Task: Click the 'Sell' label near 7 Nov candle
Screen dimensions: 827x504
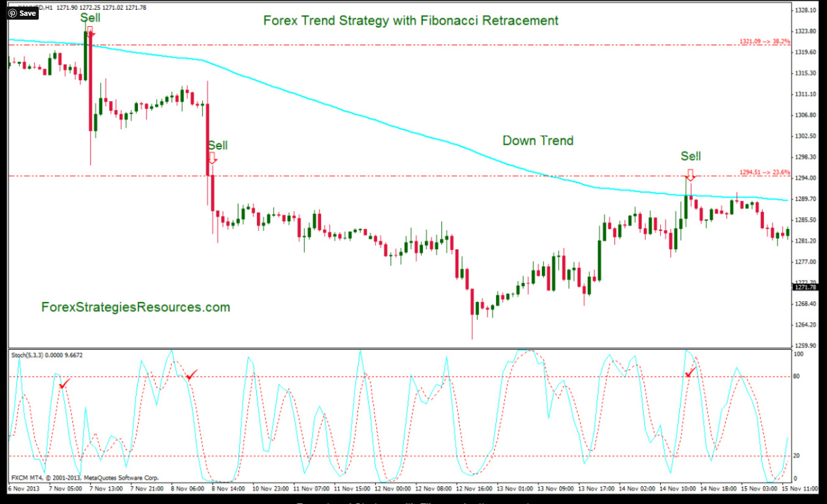Action: [90, 18]
